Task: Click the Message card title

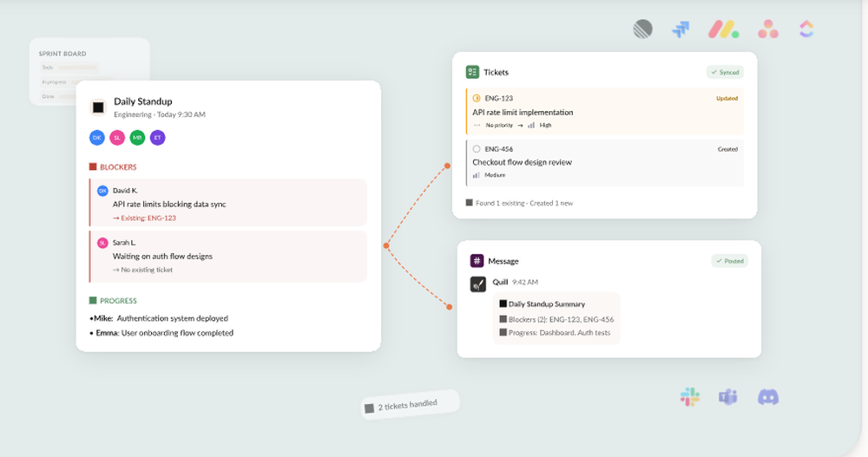Action: pyautogui.click(x=503, y=261)
